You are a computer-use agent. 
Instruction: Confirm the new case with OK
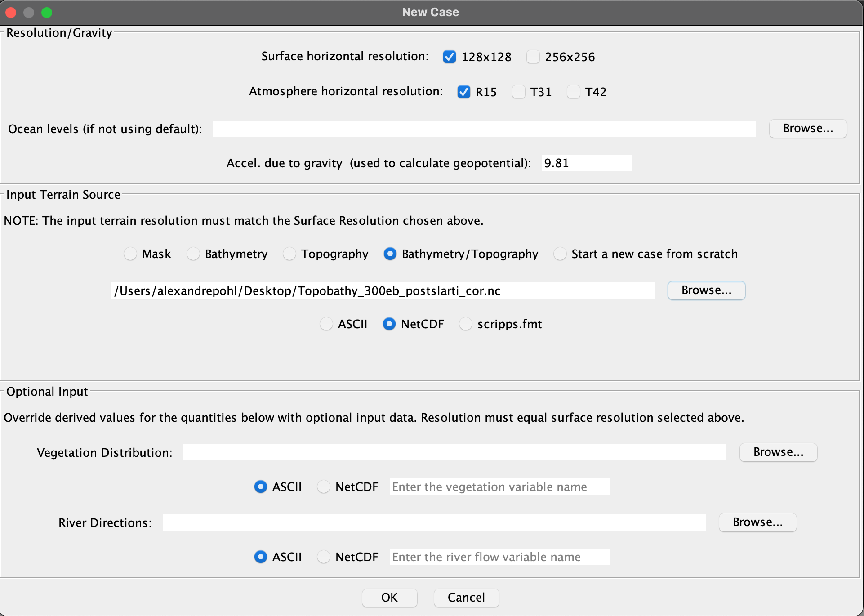[x=389, y=598]
